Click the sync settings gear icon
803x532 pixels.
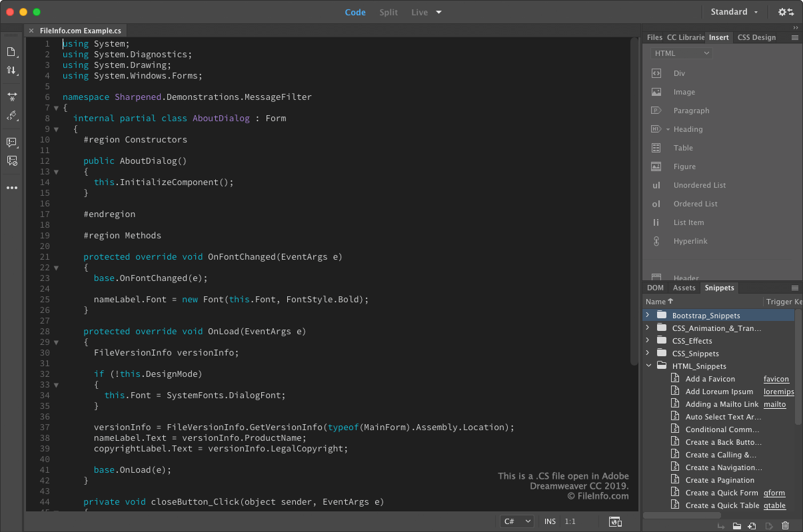pos(786,12)
